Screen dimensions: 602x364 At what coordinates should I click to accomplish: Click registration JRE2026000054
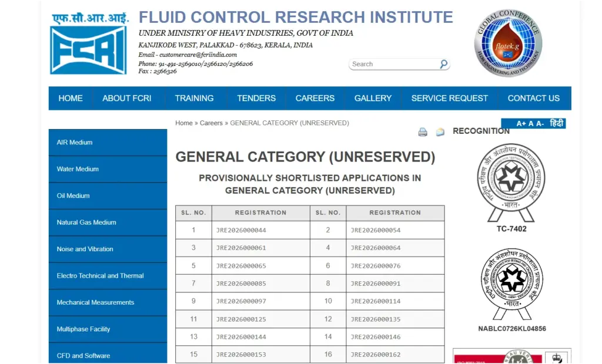tap(376, 230)
